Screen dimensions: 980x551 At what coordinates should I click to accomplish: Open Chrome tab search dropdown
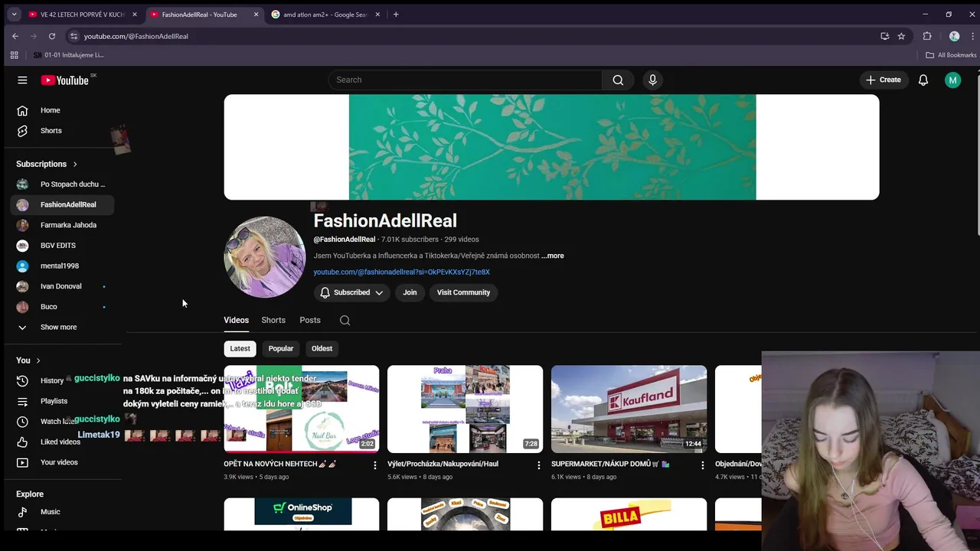coord(14,15)
